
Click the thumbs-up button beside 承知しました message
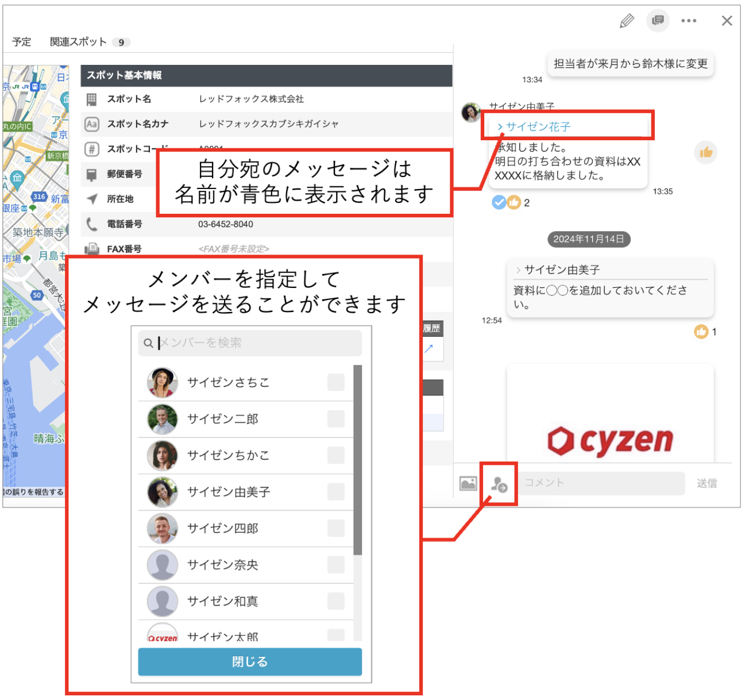coord(706,152)
